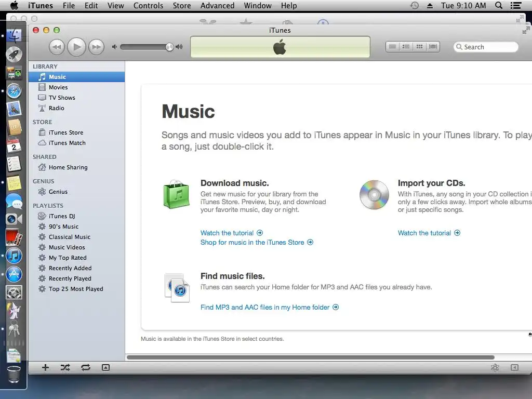532x399 pixels.
Task: Click Watch the tutorial under Download music
Action: 231,233
